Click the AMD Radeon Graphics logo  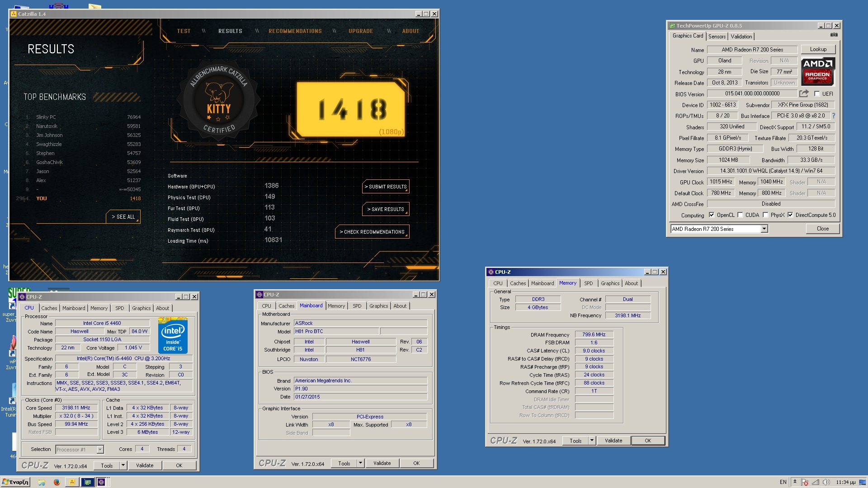[818, 71]
